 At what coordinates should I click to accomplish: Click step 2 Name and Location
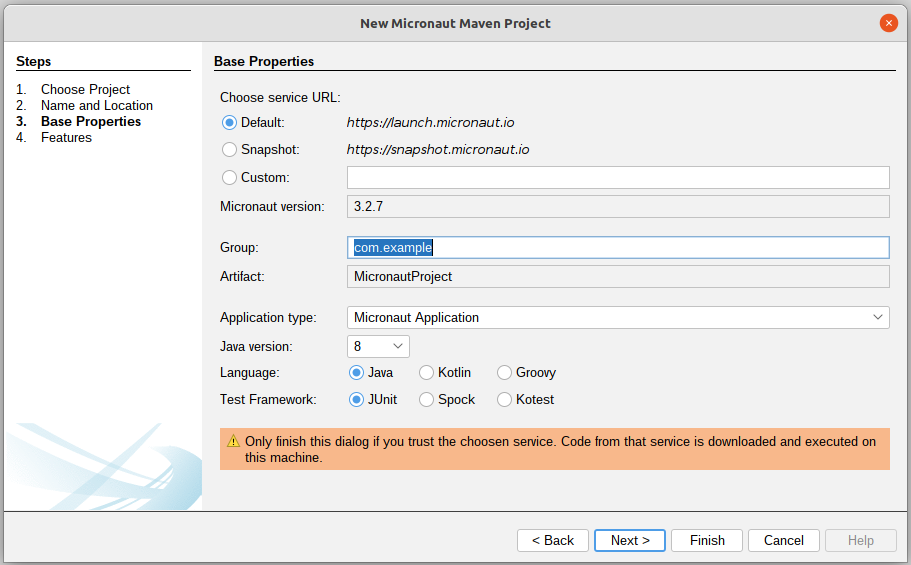pyautogui.click(x=97, y=106)
